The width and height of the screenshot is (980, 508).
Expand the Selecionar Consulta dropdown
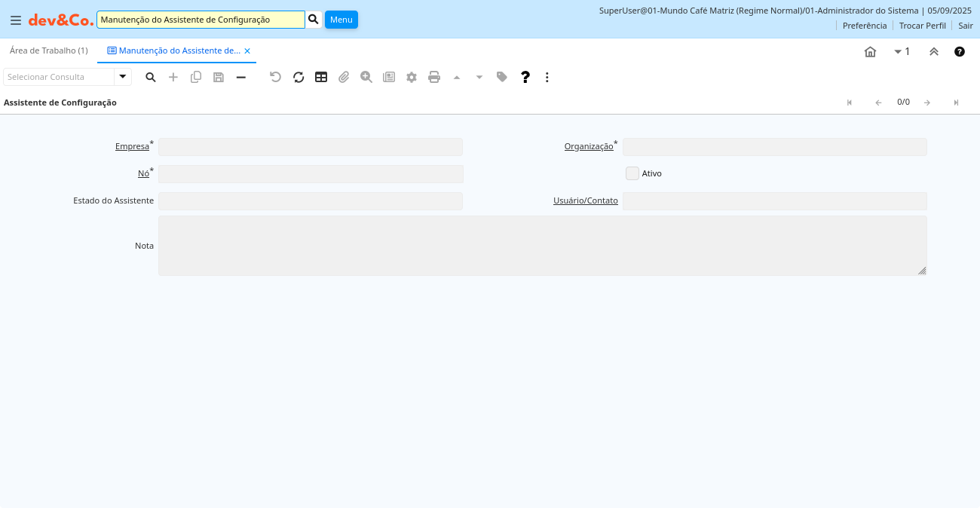pyautogui.click(x=122, y=77)
